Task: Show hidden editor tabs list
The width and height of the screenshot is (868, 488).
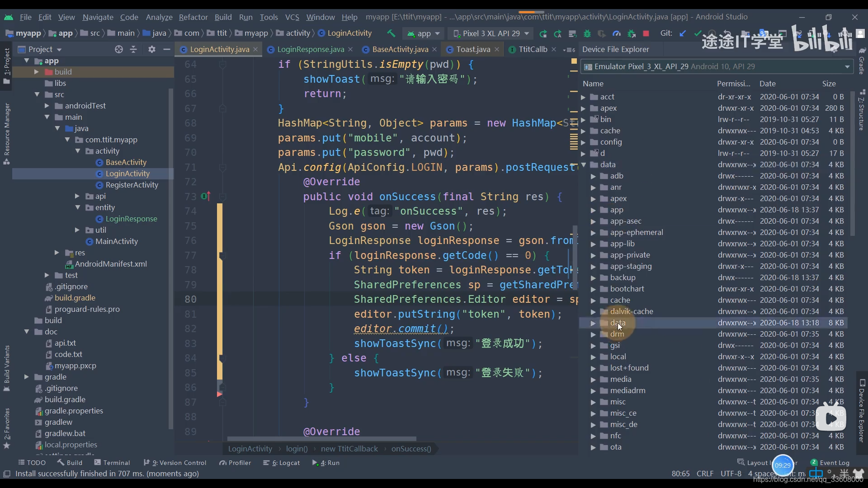Action: (x=569, y=49)
